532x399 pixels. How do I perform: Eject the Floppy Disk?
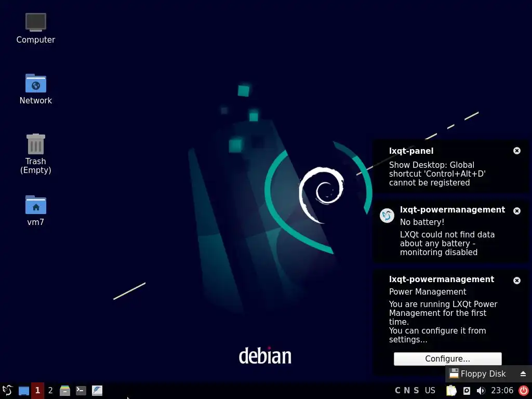523,374
